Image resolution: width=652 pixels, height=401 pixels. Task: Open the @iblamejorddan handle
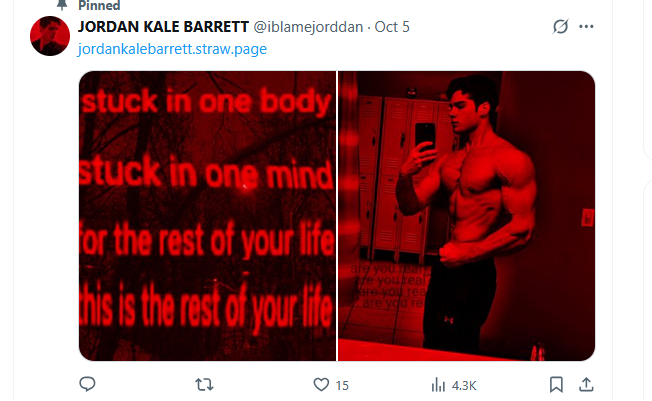pyautogui.click(x=308, y=27)
